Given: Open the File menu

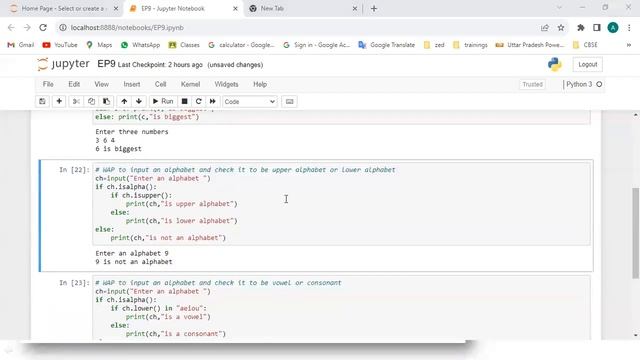Looking at the screenshot, I should tap(48, 84).
